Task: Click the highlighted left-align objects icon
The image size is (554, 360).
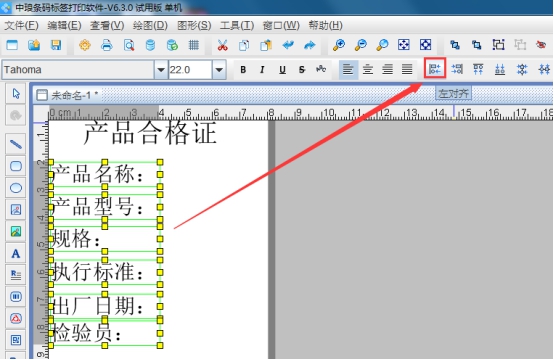Action: [x=435, y=69]
